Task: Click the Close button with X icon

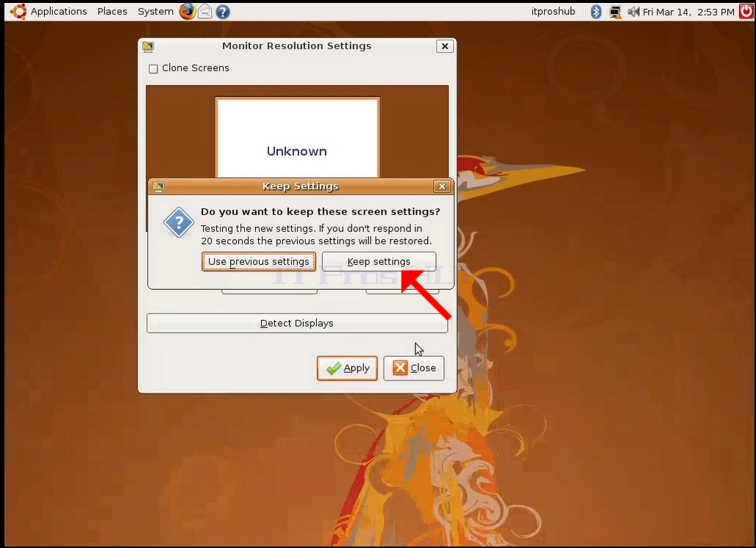Action: click(414, 368)
